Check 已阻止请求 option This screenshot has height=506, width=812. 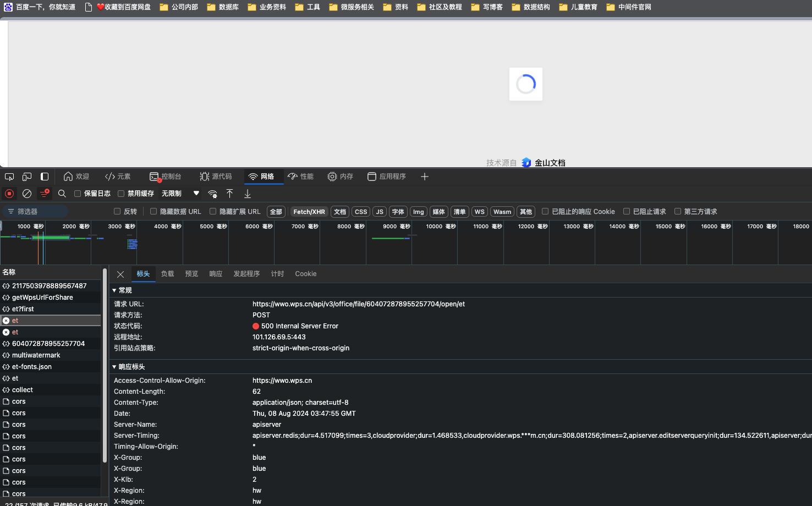(x=627, y=211)
